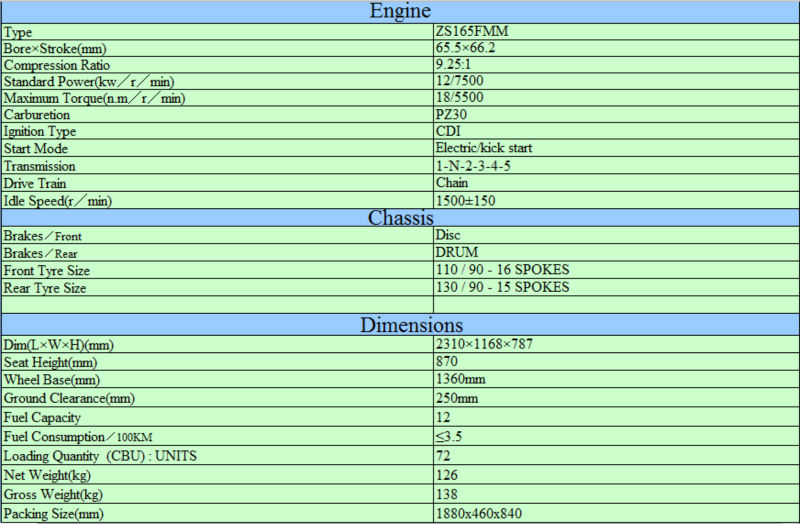
Task: Select the Drive Train label
Action: [35, 183]
